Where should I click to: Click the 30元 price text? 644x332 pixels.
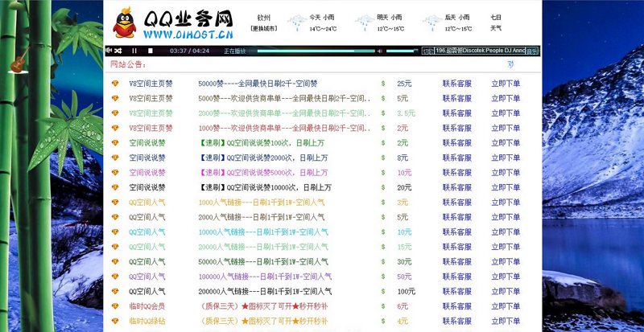coord(404,261)
